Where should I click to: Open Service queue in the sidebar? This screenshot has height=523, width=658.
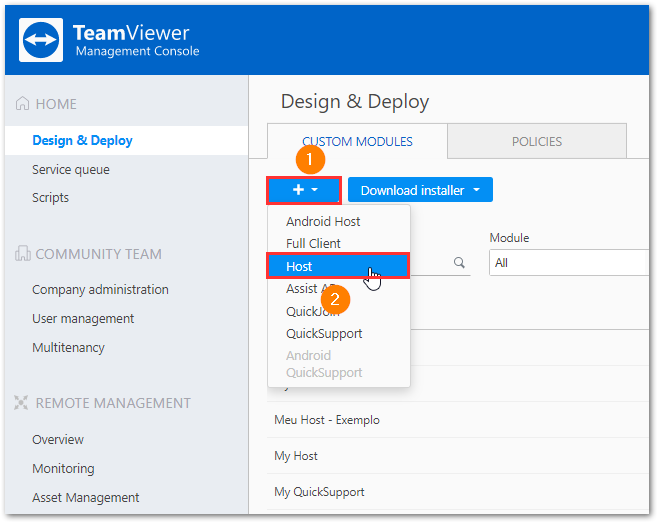tap(71, 169)
